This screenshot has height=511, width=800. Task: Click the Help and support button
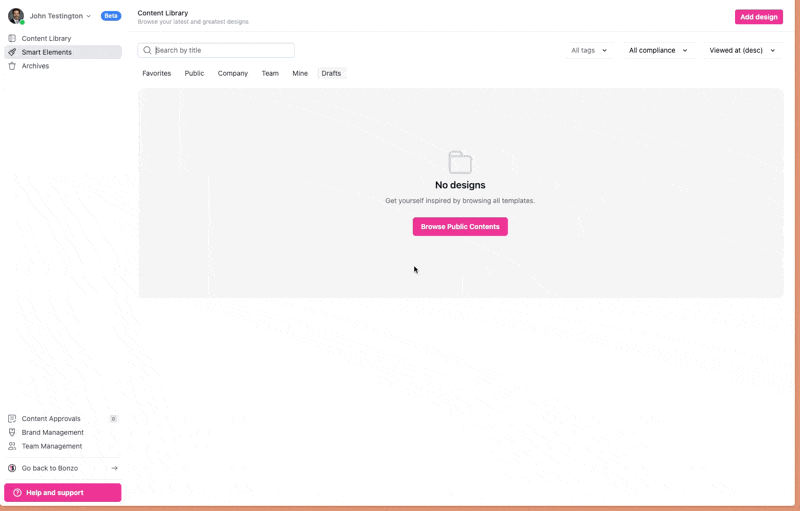pyautogui.click(x=63, y=493)
